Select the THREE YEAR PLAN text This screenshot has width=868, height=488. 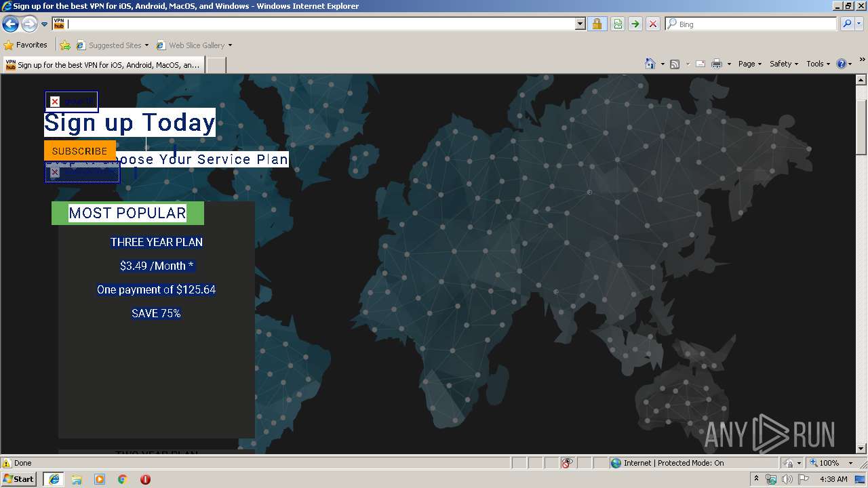click(x=157, y=242)
